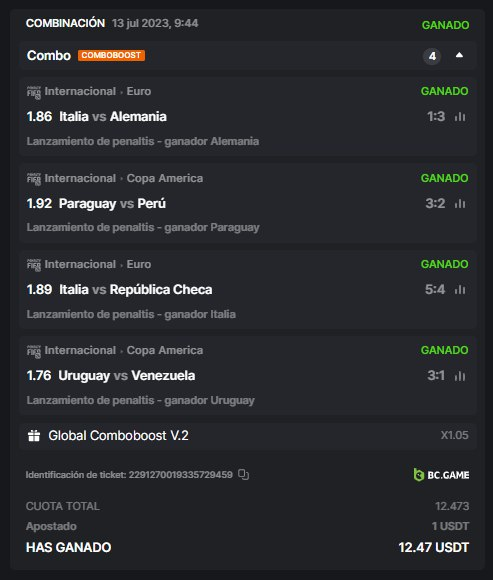Open the Uruguay vs Venezuela match
493x580 pixels.
pos(127,376)
